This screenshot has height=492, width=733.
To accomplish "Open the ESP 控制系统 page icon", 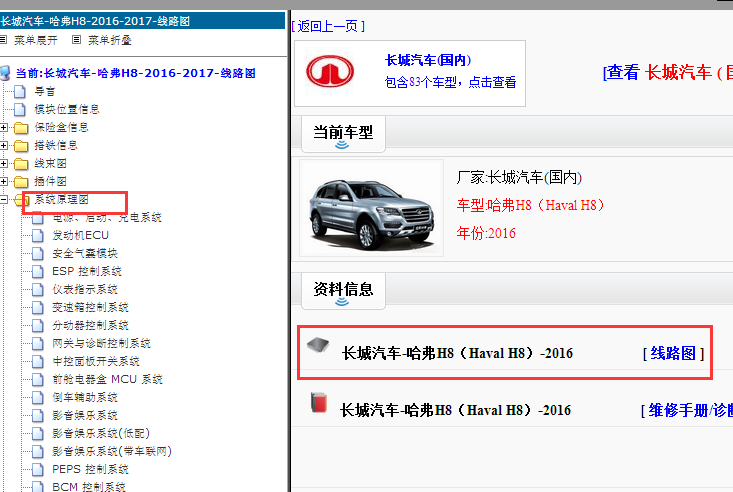I will click(x=38, y=271).
